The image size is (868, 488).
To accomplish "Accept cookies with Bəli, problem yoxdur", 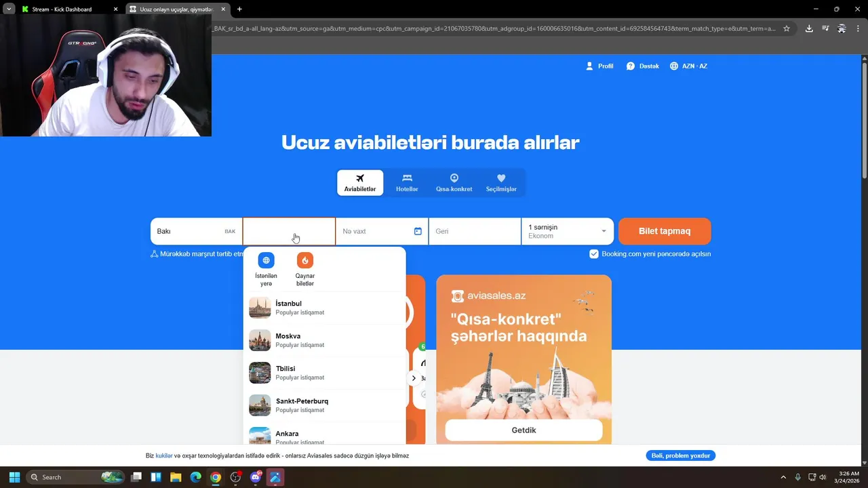I will pos(681,455).
